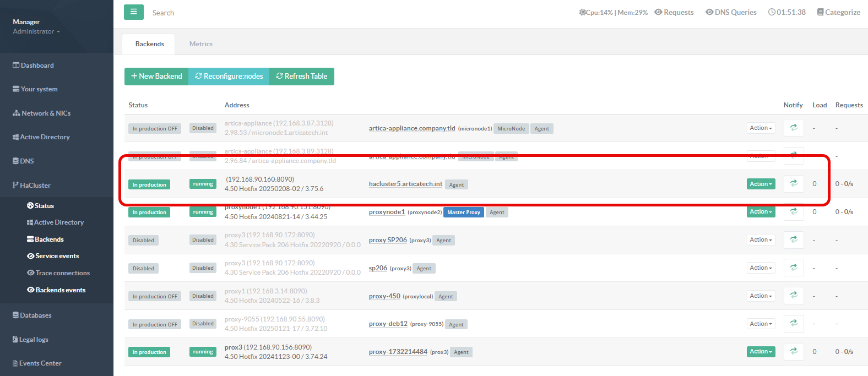Click the Refresh Table button
This screenshot has height=376, width=868.
click(x=302, y=77)
